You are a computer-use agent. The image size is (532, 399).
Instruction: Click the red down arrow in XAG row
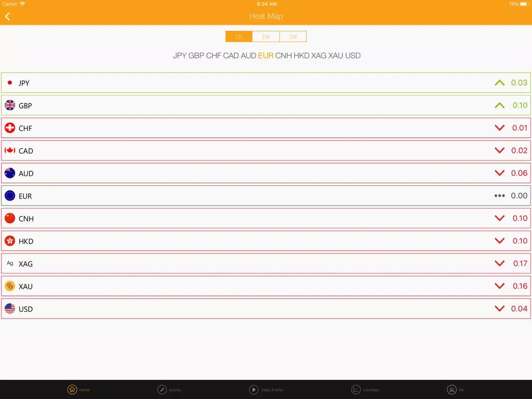click(x=499, y=263)
